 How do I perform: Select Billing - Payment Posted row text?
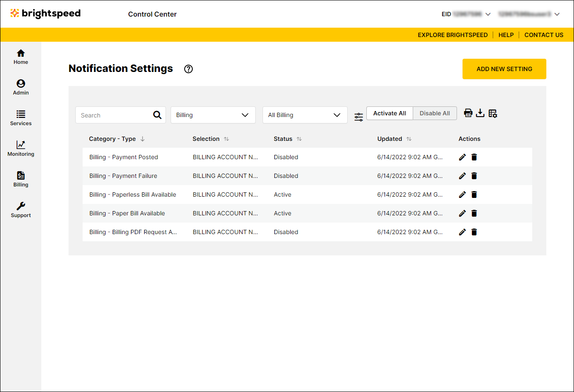click(123, 157)
